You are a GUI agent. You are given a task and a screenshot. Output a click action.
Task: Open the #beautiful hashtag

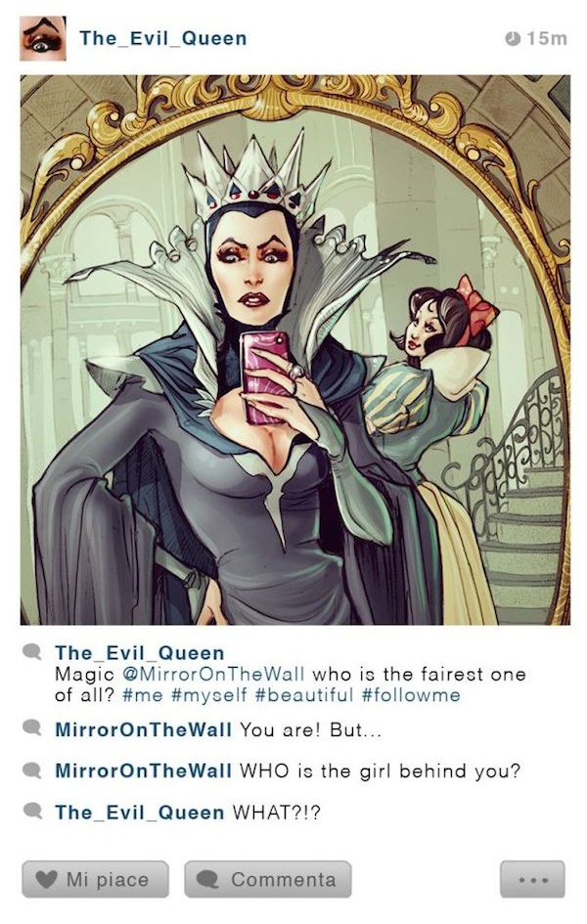pos(304,695)
